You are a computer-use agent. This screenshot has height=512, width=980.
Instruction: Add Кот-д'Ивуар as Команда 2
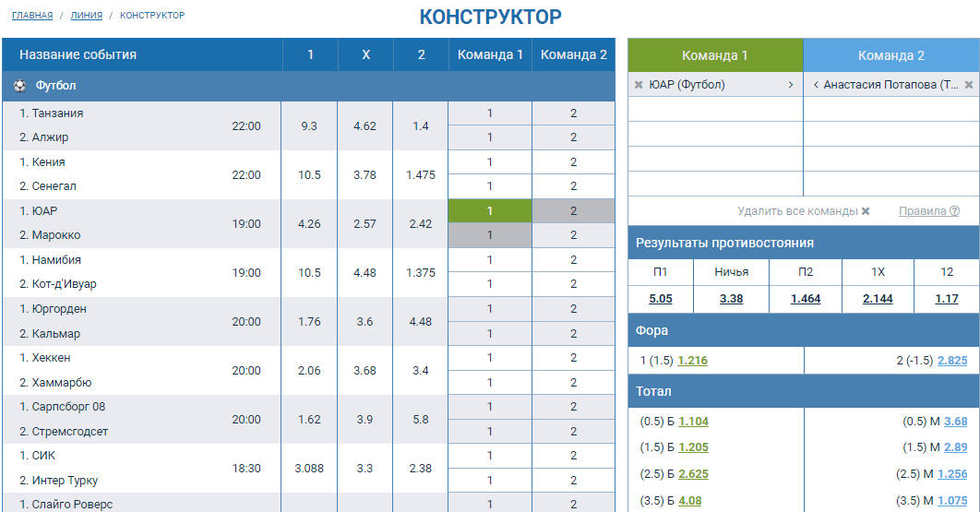(x=574, y=284)
